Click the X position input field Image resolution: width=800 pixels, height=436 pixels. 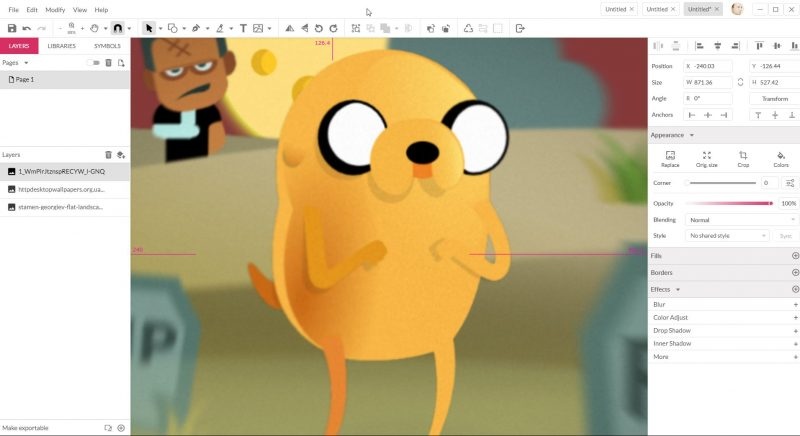tap(708, 66)
